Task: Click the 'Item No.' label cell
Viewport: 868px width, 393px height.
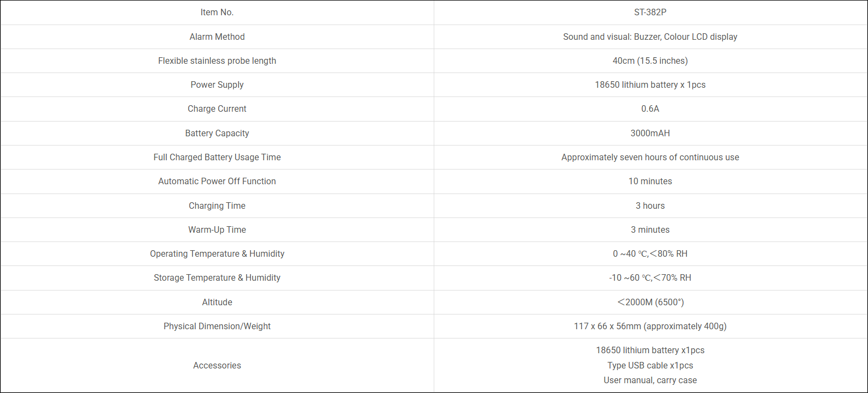Action: point(217,13)
